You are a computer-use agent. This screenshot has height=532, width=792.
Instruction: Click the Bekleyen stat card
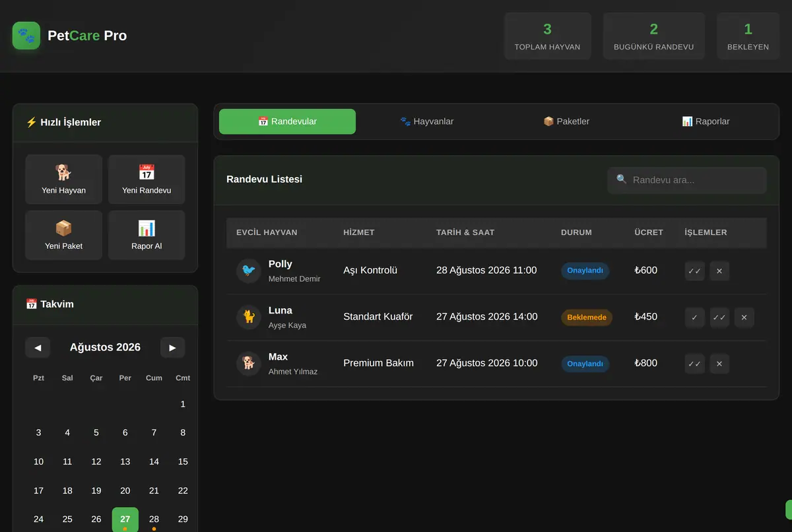coord(748,36)
